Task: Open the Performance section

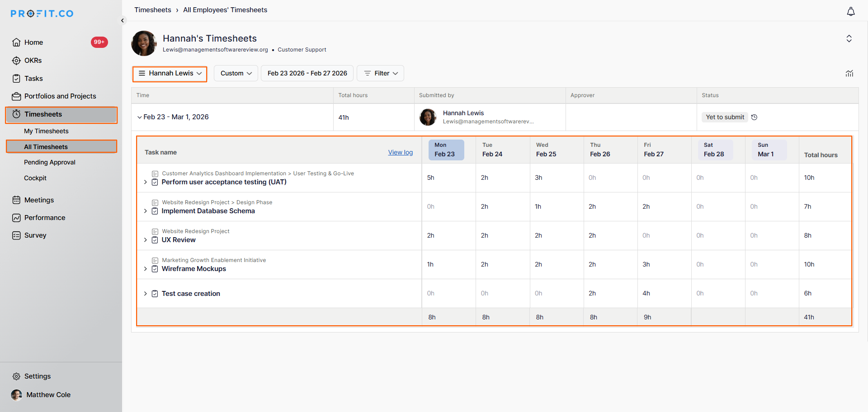Action: (44, 218)
